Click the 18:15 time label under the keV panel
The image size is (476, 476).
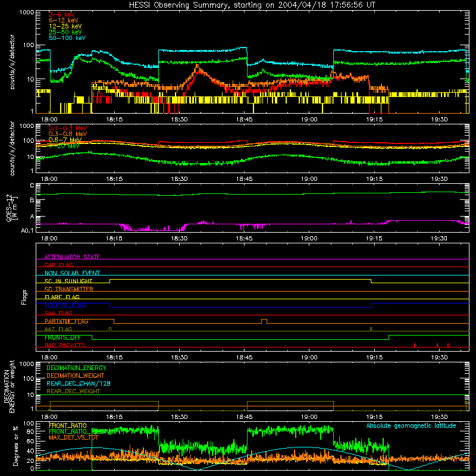[x=114, y=120]
